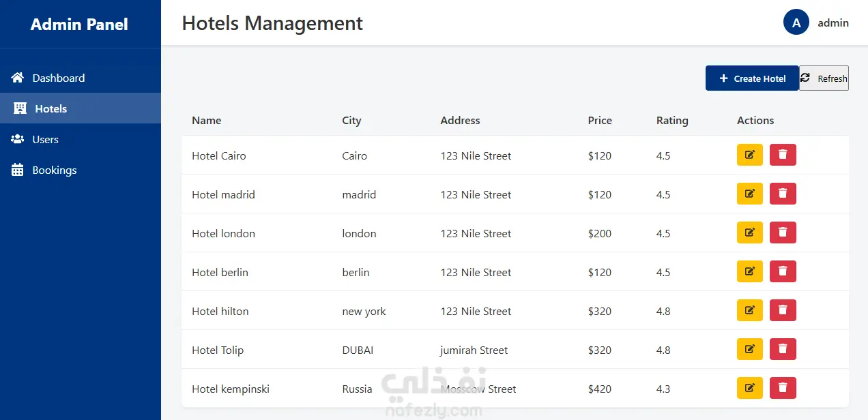Edit Hotel kempinski entry
The image size is (868, 420).
(x=749, y=388)
